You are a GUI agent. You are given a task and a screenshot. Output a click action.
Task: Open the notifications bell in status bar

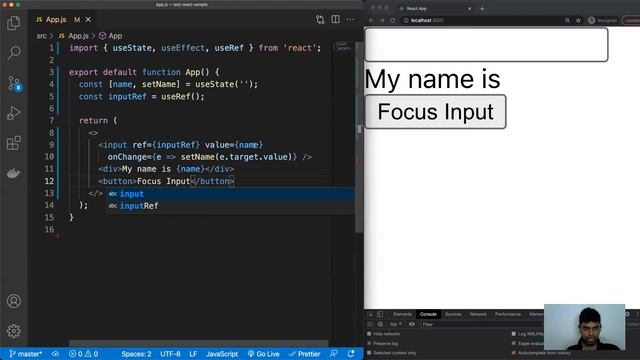coord(351,354)
